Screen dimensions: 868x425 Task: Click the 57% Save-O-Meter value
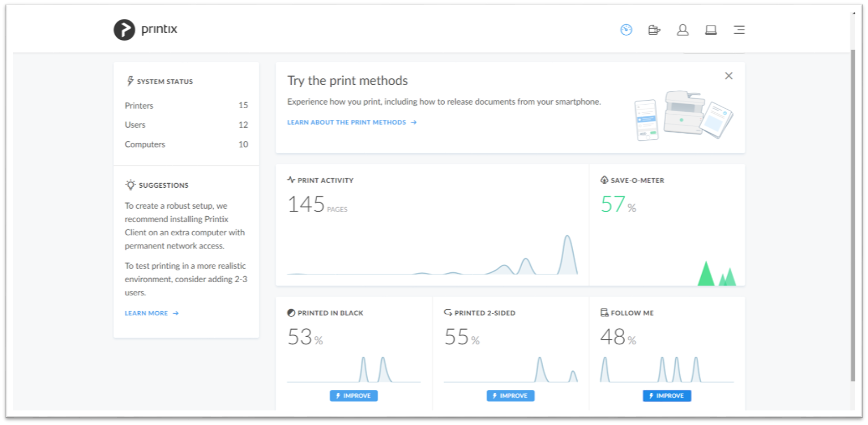tap(618, 204)
